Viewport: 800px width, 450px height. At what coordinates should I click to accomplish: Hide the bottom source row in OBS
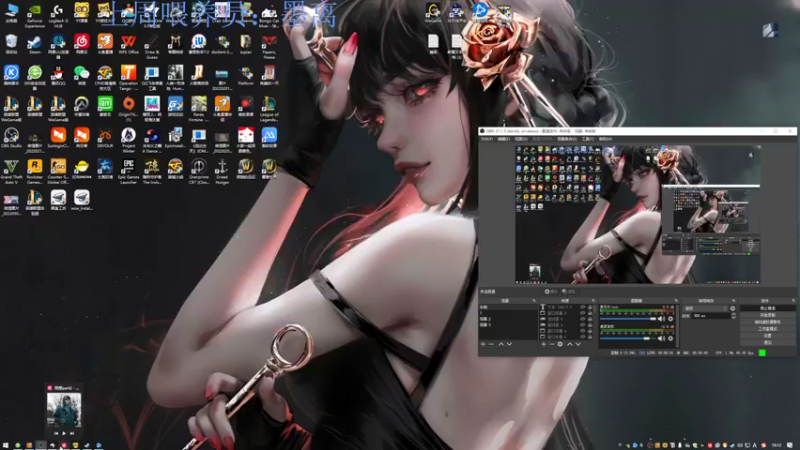[x=583, y=336]
